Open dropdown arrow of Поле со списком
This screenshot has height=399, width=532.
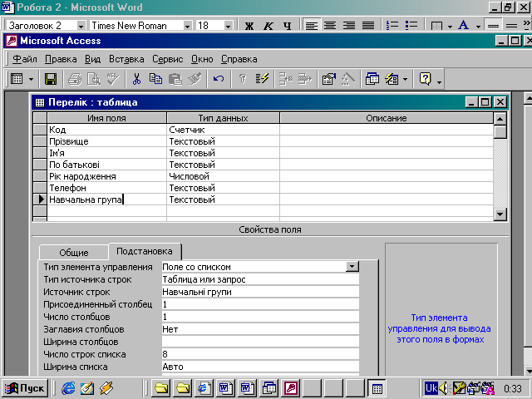[x=352, y=267]
